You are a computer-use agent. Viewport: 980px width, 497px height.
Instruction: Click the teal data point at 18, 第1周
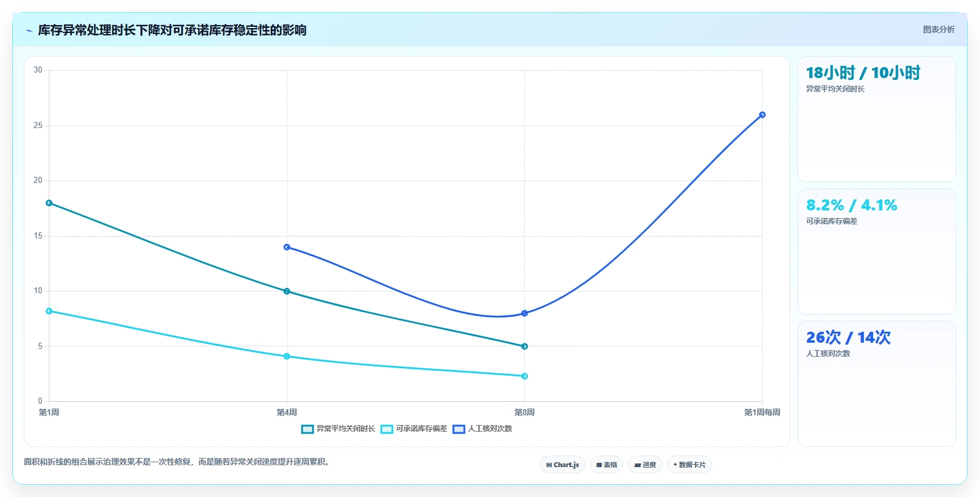pyautogui.click(x=49, y=203)
